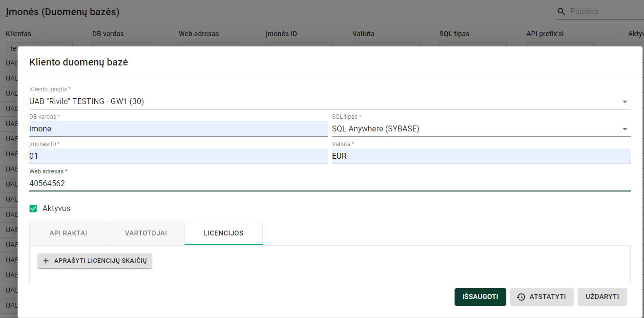The width and height of the screenshot is (644, 318).
Task: Expand the Kliento jungtis dropdown arrow
Action: click(x=624, y=102)
